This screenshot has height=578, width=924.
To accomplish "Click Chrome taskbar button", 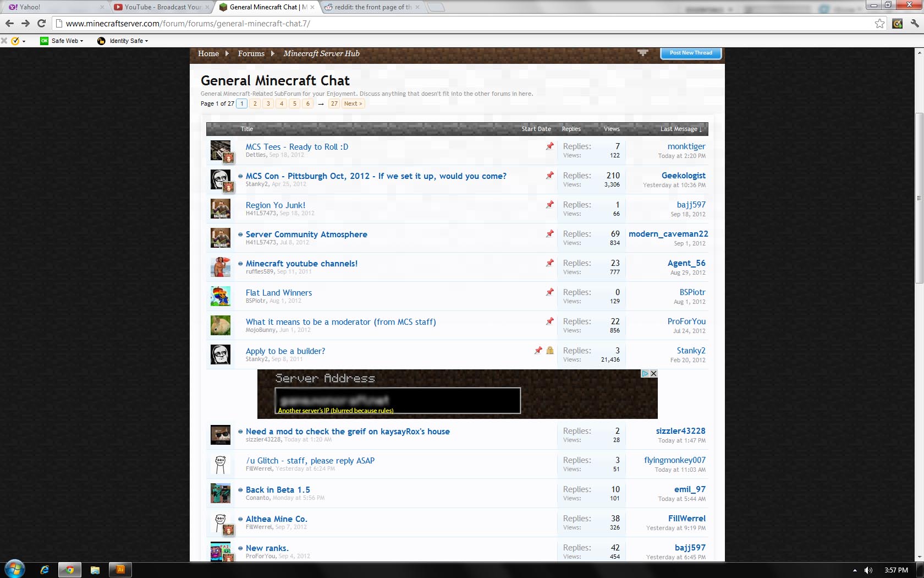I will click(x=70, y=570).
